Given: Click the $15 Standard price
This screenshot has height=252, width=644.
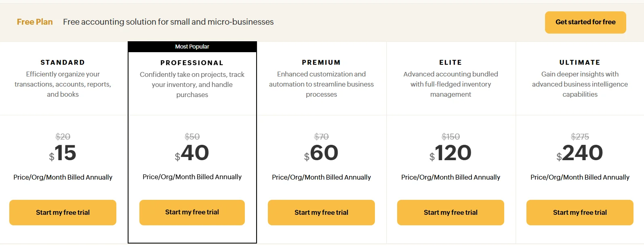Looking at the screenshot, I should tap(64, 153).
